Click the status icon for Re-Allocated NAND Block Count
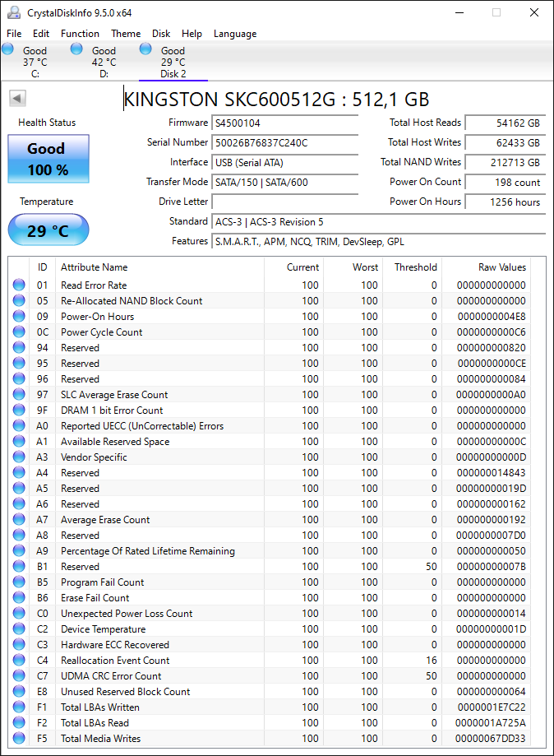554x756 pixels. point(19,300)
